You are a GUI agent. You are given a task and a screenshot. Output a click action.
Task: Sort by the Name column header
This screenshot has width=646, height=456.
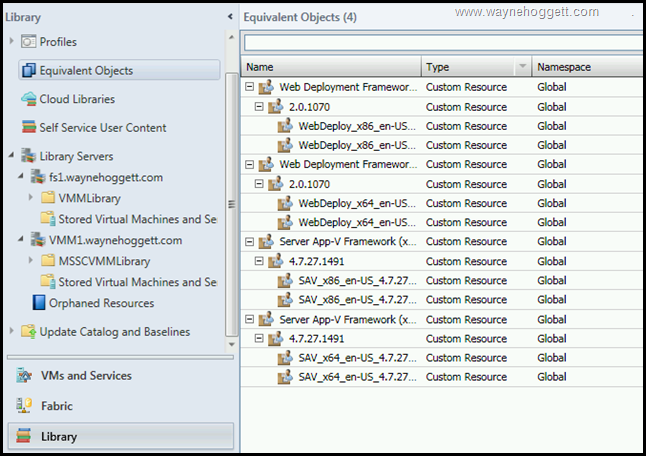click(330, 67)
